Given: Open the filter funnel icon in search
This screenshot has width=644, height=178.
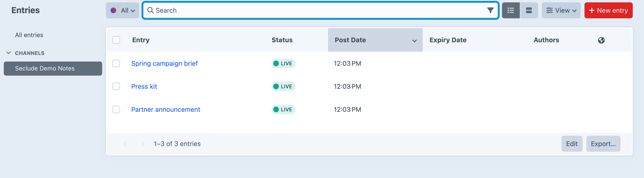Looking at the screenshot, I should point(490,10).
